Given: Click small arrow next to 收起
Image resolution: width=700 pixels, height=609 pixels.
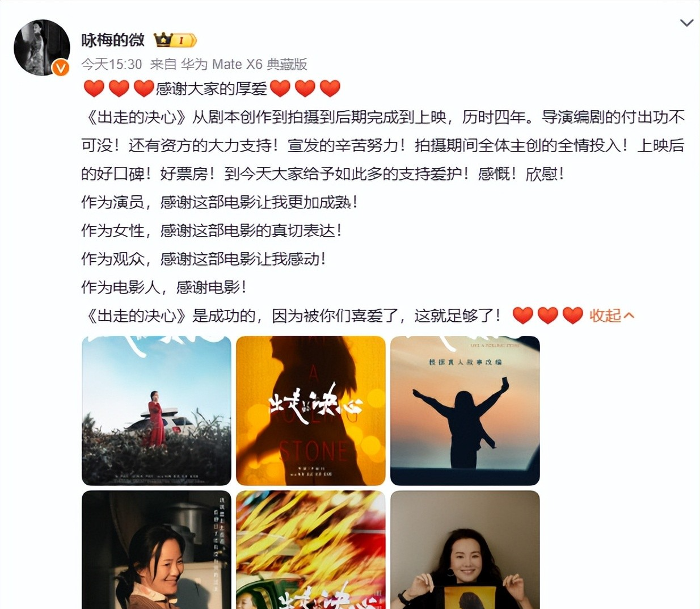Looking at the screenshot, I should [629, 316].
